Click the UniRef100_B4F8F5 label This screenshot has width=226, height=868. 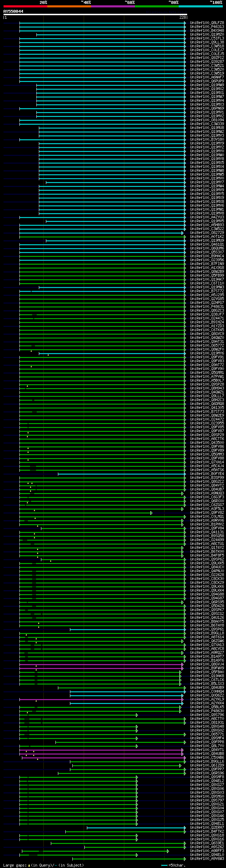pyautogui.click(x=207, y=556)
